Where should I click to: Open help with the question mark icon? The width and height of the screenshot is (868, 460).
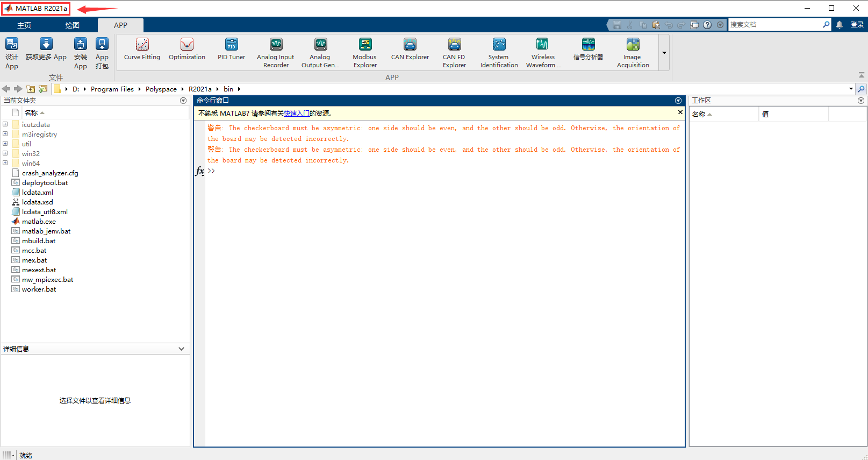[707, 25]
